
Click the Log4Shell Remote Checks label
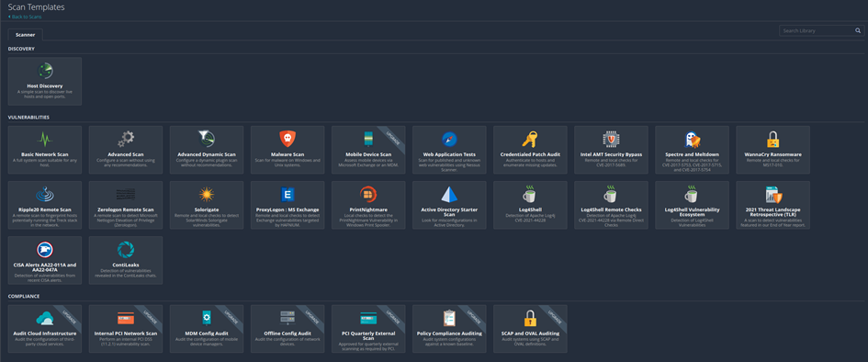(x=611, y=209)
